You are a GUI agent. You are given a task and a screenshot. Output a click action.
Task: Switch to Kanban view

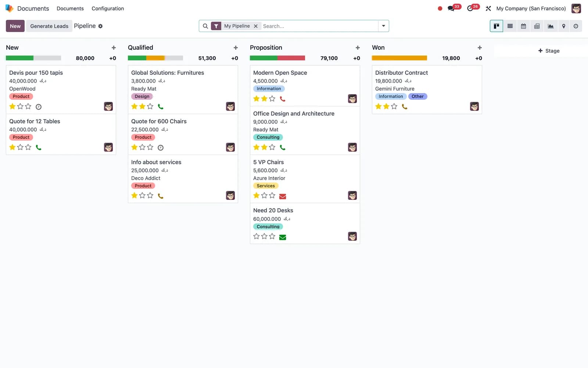(x=496, y=26)
